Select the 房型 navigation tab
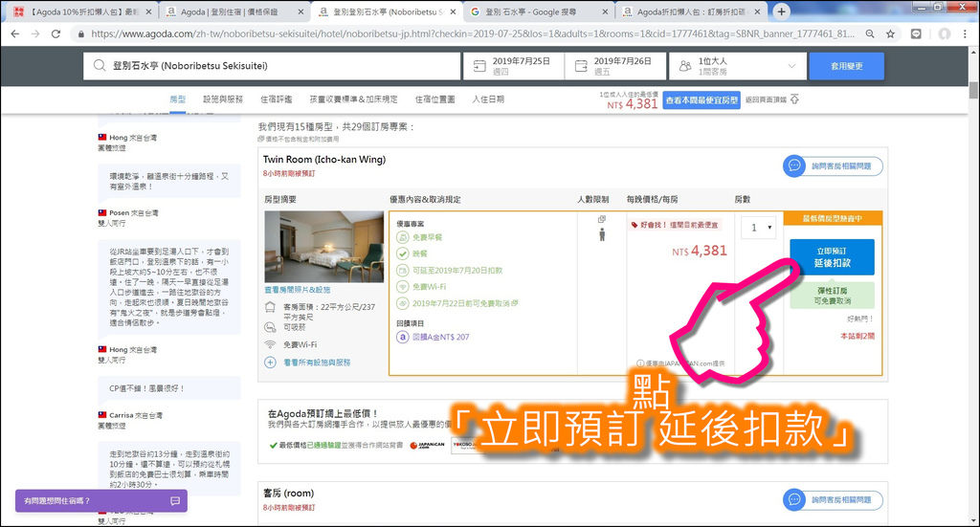 177,99
